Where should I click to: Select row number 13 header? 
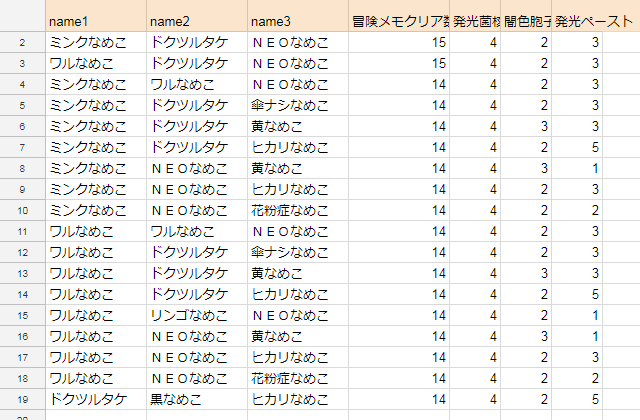pos(22,273)
